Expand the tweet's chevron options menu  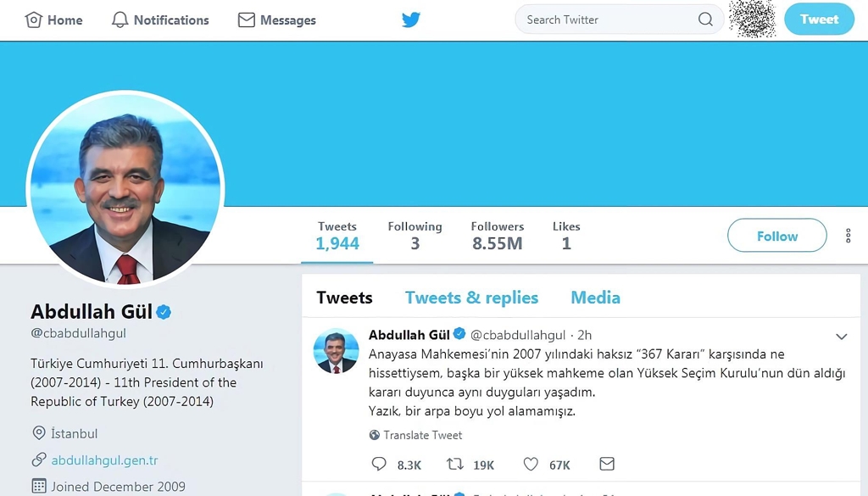pyautogui.click(x=842, y=337)
